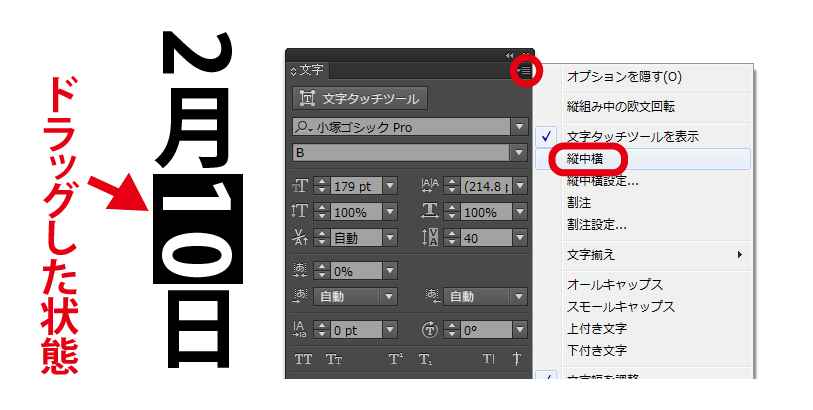
Task: Click the tracking icon next to 40
Action: coord(430,237)
